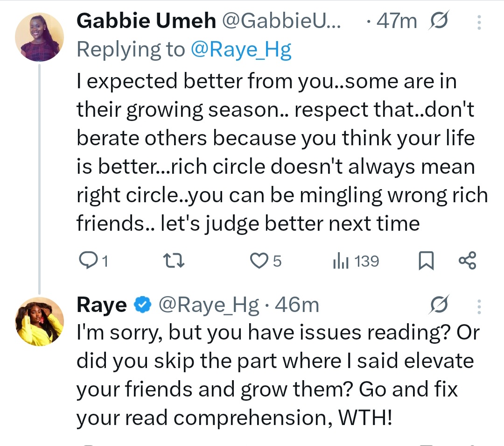Screen dimensions: 504x446
Task: Open Gabbie's tweet text about growing season
Action: tap(280, 152)
